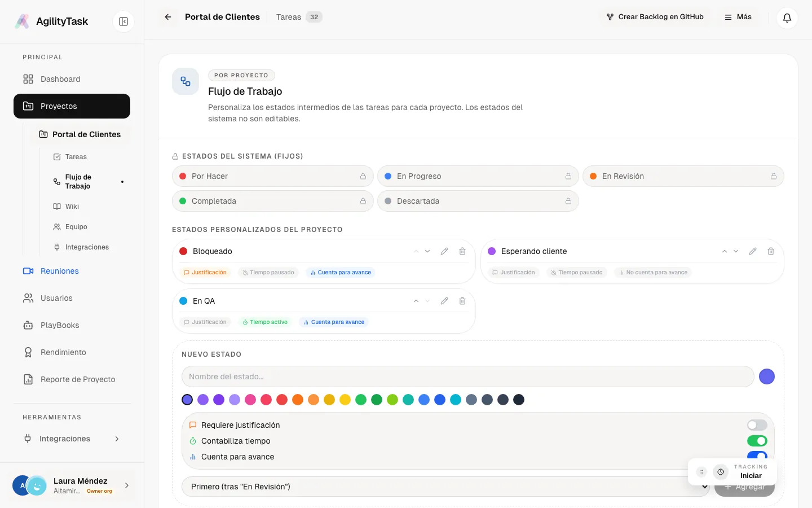This screenshot has height=508, width=812.
Task: Click Crear Backlog en GitHub
Action: tap(655, 17)
